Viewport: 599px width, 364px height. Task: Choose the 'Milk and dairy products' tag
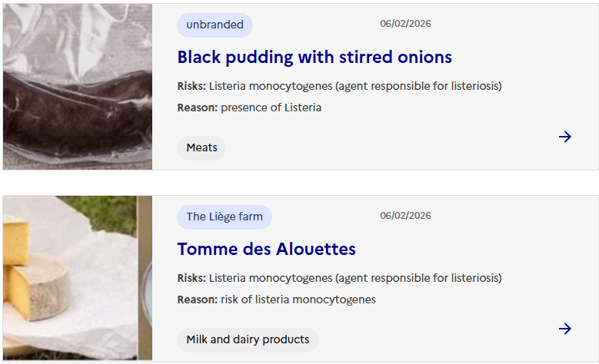[x=248, y=339]
